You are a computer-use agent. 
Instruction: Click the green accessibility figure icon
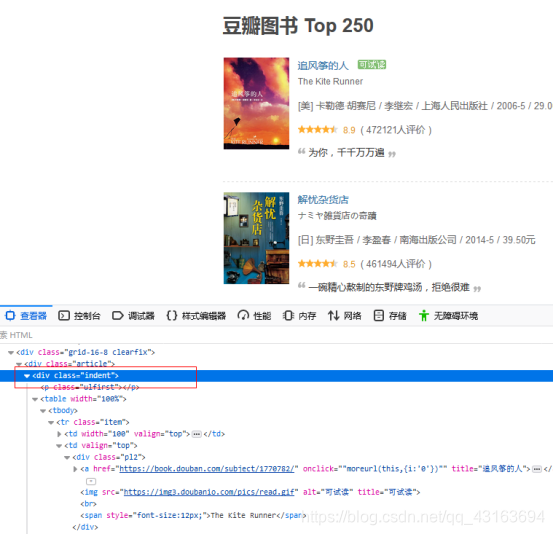click(x=424, y=316)
